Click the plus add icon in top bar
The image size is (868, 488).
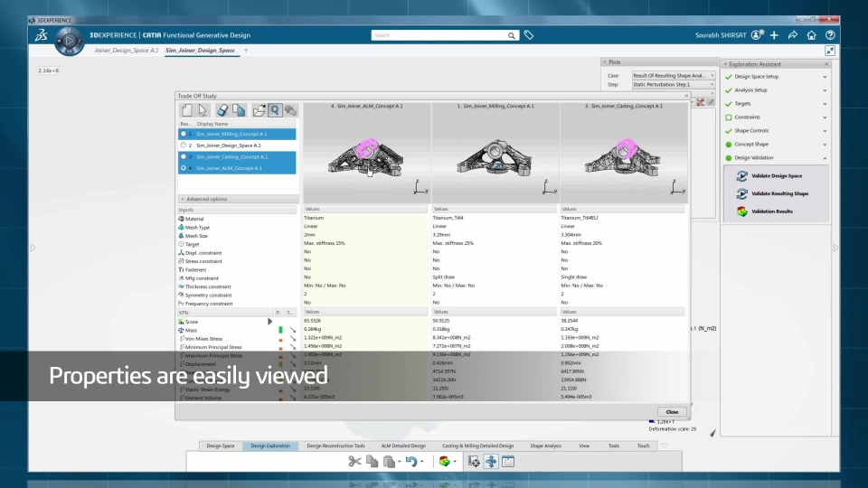pyautogui.click(x=774, y=35)
